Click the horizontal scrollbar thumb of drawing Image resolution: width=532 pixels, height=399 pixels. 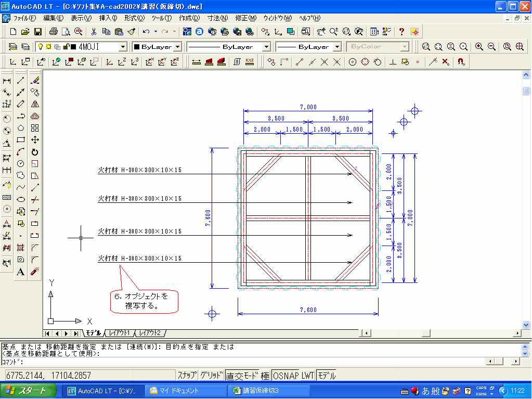coord(426,333)
